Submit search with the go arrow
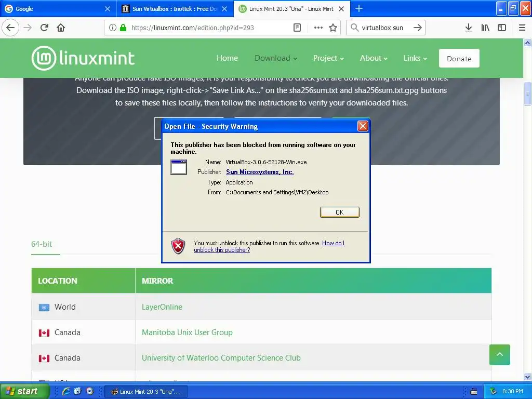Screen dimensions: 532x399 [418, 28]
